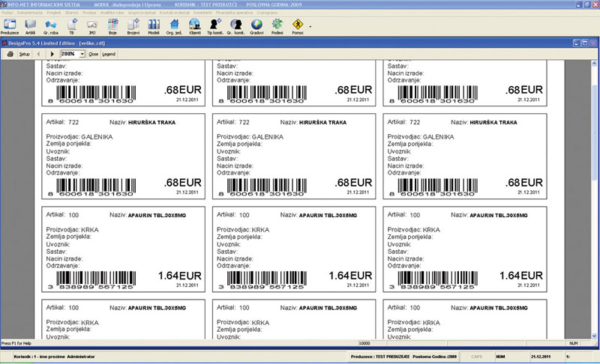Click the CAPS status bar indicator
This screenshot has width=600, height=364.
click(477, 357)
